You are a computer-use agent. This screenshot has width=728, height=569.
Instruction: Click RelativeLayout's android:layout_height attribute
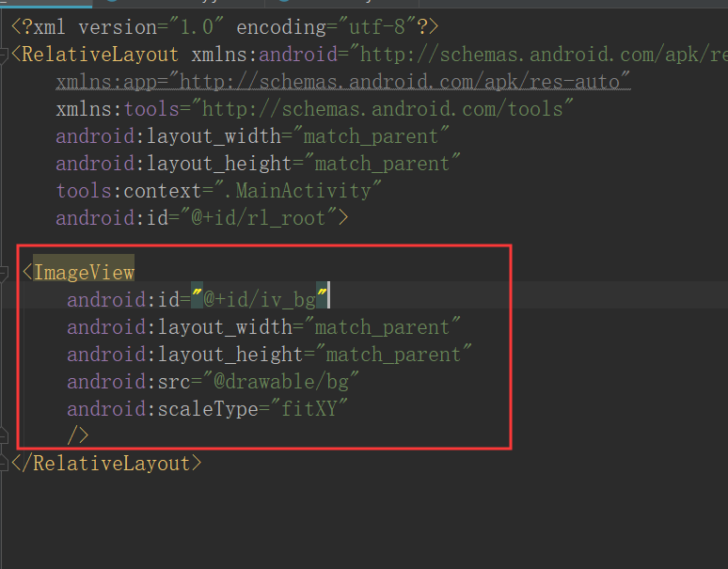tap(173, 164)
